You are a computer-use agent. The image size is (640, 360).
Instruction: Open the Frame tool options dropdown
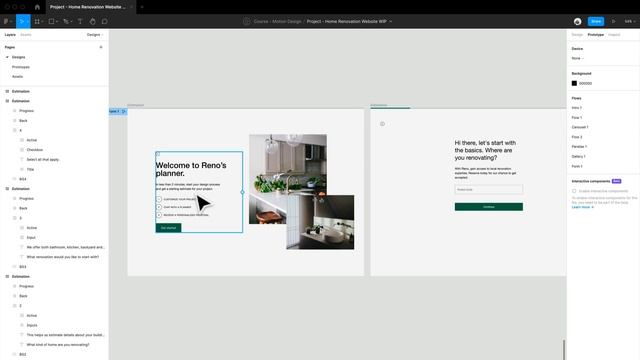42,21
